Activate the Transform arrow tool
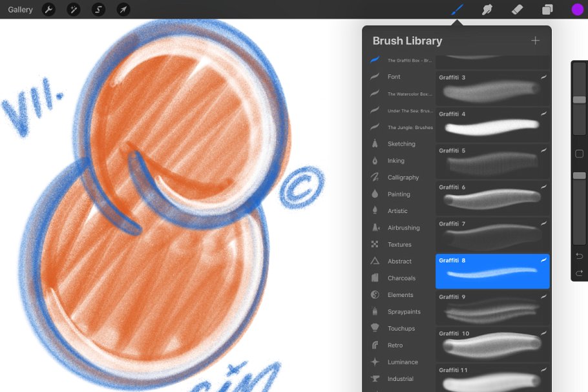Viewport: 588px width, 392px height. click(x=123, y=10)
